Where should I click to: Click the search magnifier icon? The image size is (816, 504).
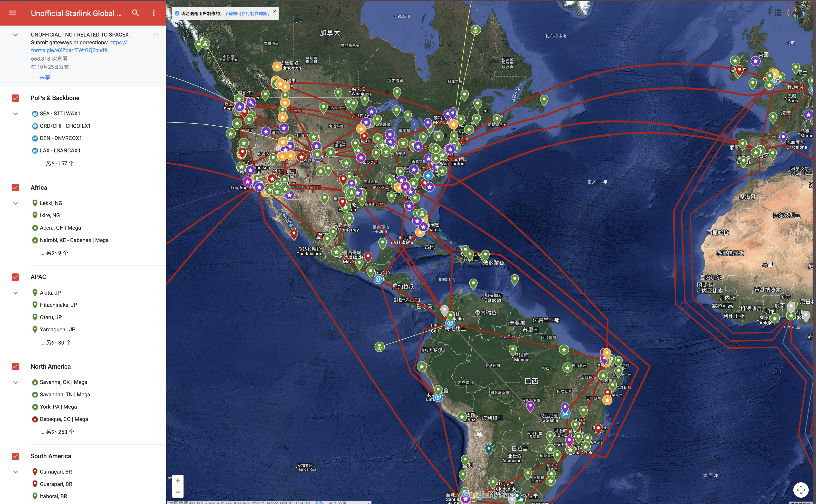click(x=136, y=13)
